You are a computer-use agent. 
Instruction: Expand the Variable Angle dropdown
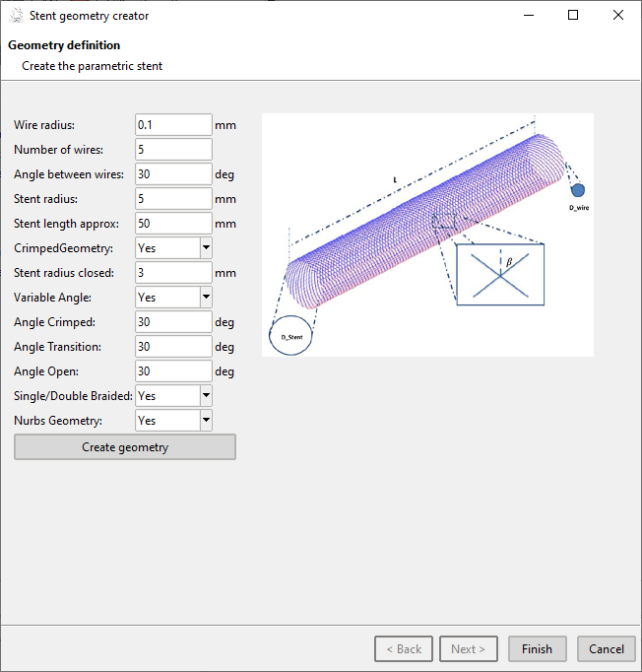(173, 298)
